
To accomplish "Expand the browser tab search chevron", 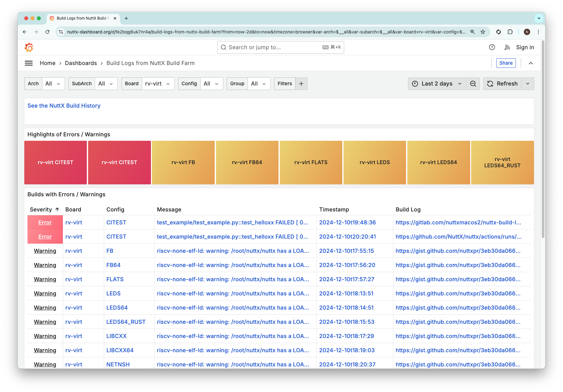I will point(539,18).
